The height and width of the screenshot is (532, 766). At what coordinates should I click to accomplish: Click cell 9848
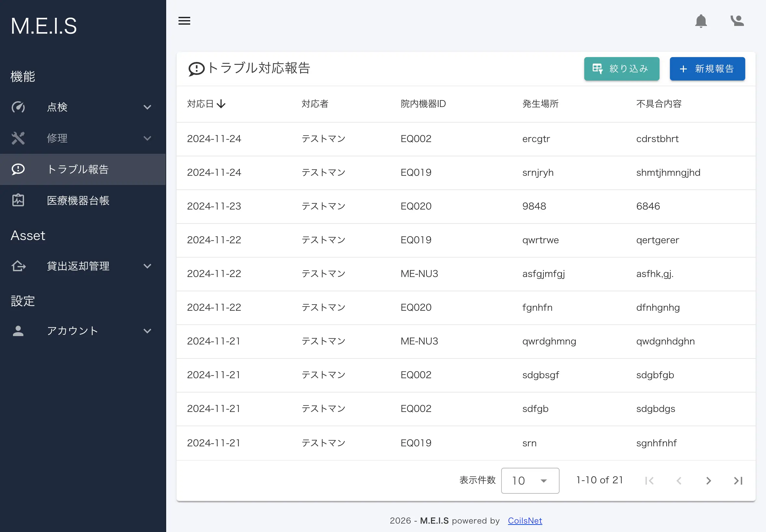point(534,206)
